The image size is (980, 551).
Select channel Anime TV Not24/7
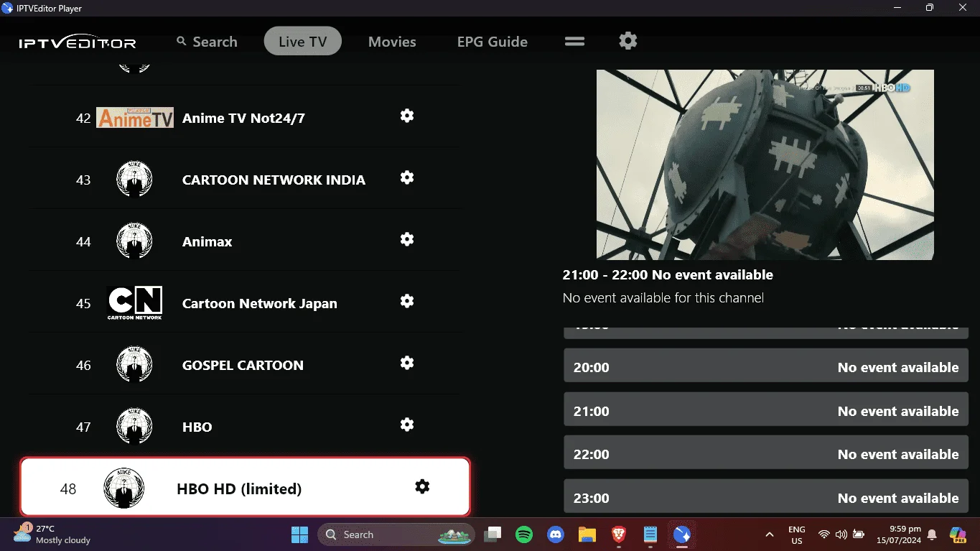point(244,118)
